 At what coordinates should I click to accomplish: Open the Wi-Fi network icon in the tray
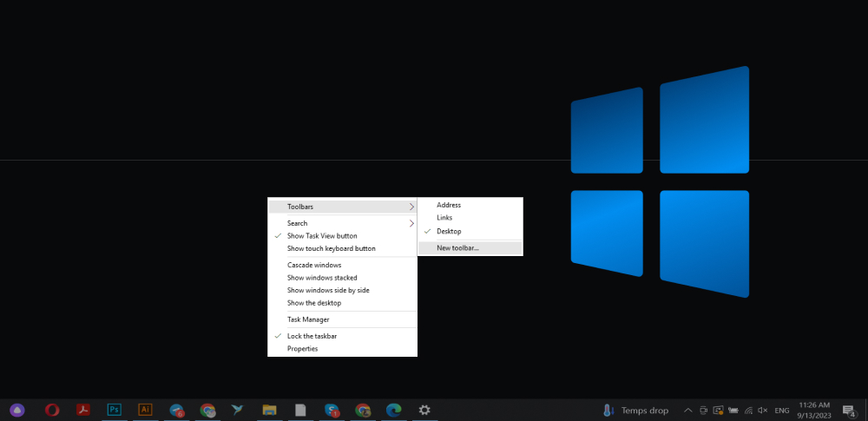coord(748,411)
